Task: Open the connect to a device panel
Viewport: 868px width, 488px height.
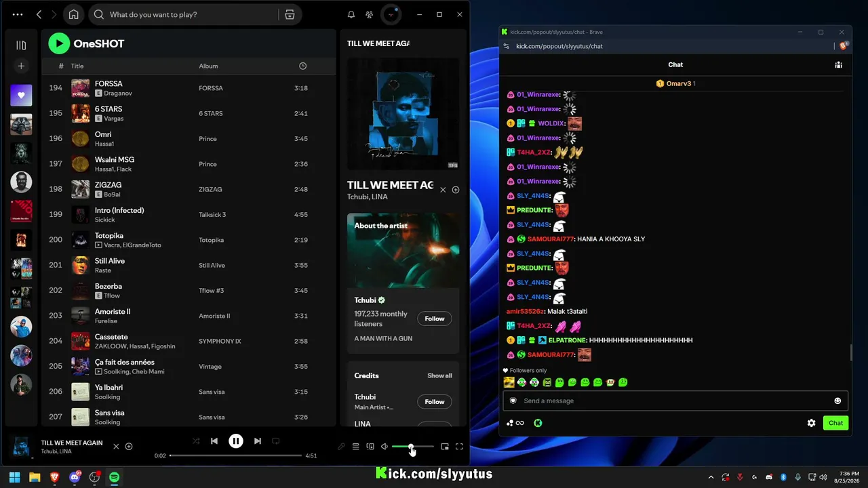Action: click(x=370, y=447)
